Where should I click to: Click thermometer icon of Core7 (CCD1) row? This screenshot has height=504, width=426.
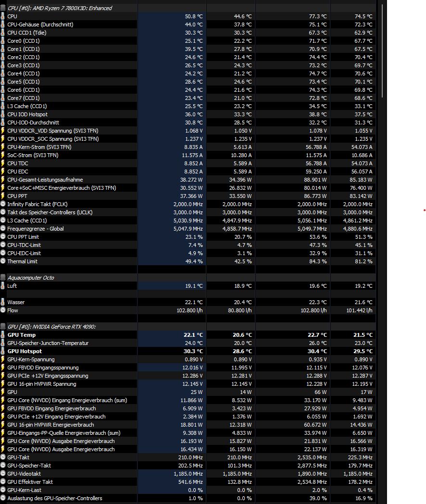click(x=3, y=98)
